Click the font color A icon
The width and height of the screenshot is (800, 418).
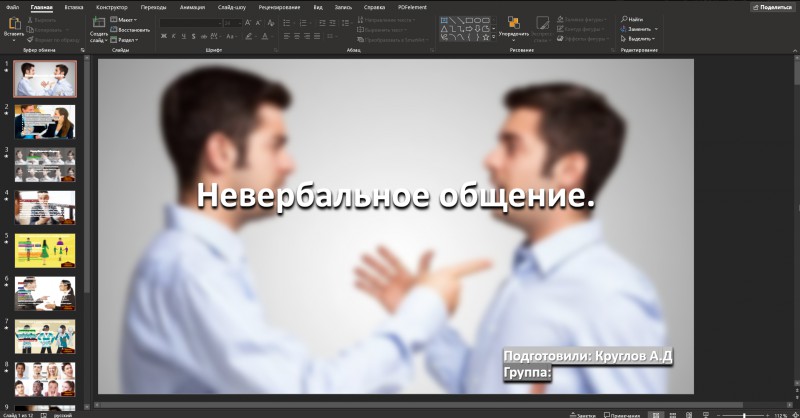264,36
